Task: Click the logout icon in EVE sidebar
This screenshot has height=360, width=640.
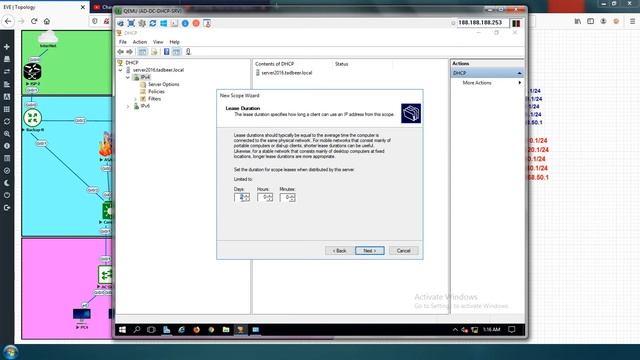Action: 7,208
